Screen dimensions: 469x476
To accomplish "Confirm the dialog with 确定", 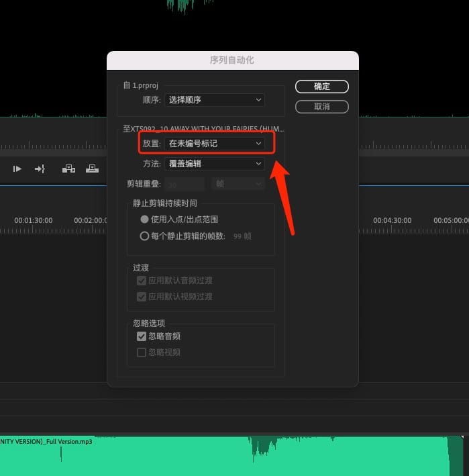I will point(322,87).
